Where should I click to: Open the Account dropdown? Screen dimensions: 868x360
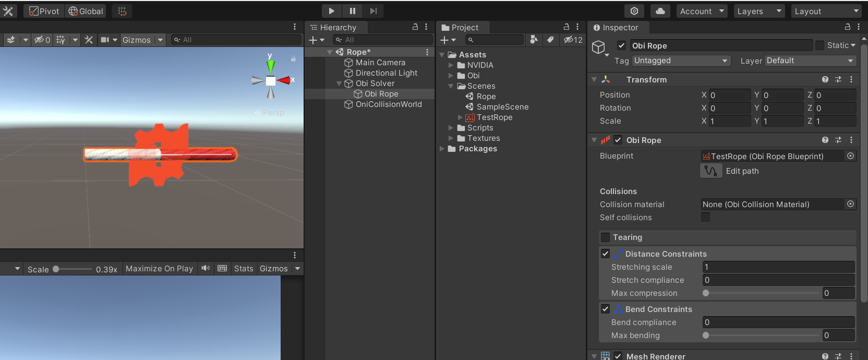[702, 11]
